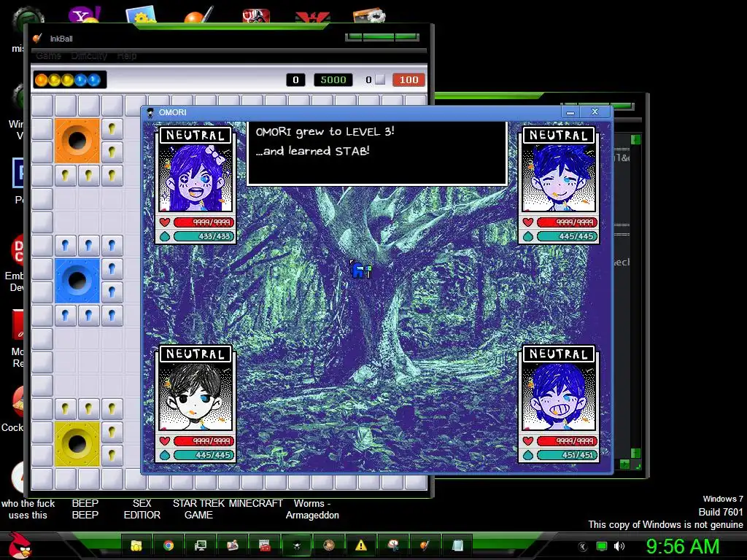Click the teardrop icon beside 451/451
Screen dimensions: 747x560
click(x=528, y=455)
